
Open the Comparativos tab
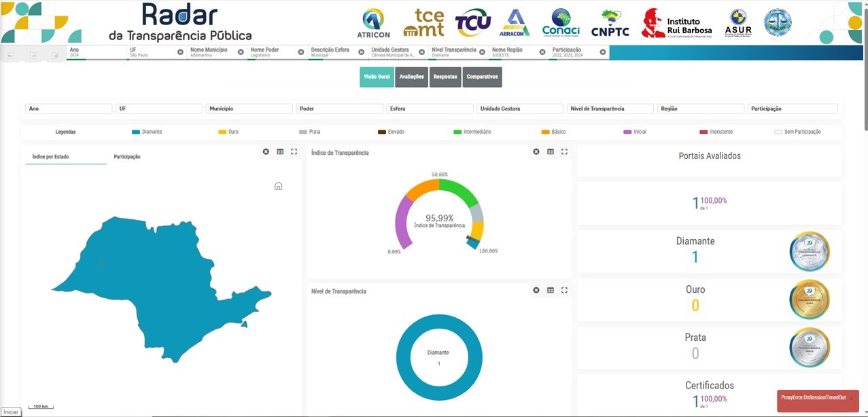(482, 77)
